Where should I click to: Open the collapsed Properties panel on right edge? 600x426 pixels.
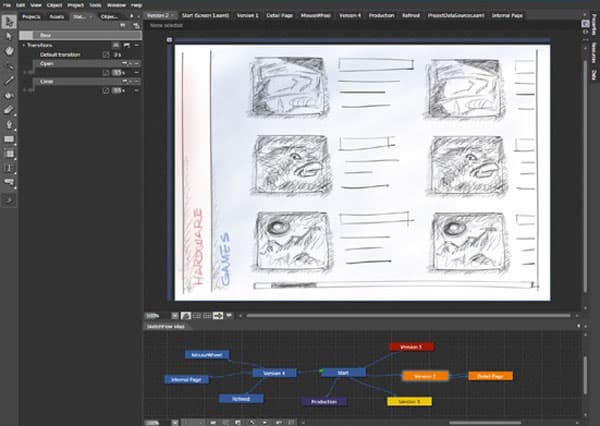594,24
